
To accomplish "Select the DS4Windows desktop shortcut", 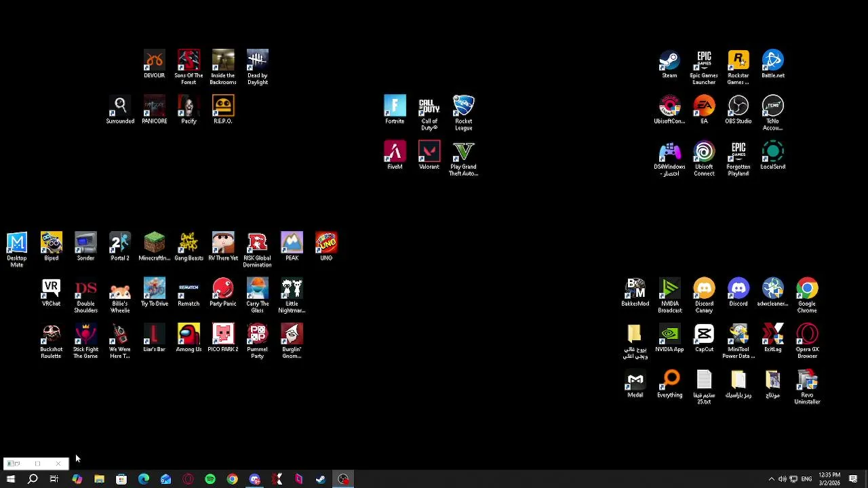I will [669, 159].
